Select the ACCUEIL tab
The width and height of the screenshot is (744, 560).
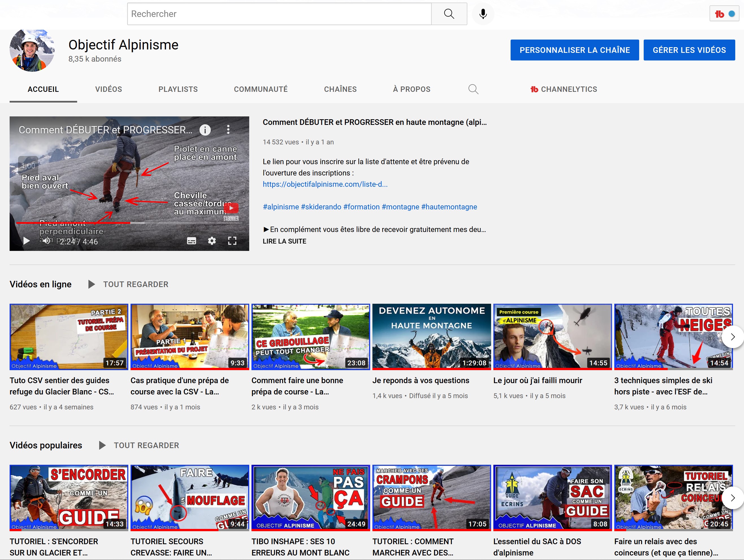tap(43, 89)
